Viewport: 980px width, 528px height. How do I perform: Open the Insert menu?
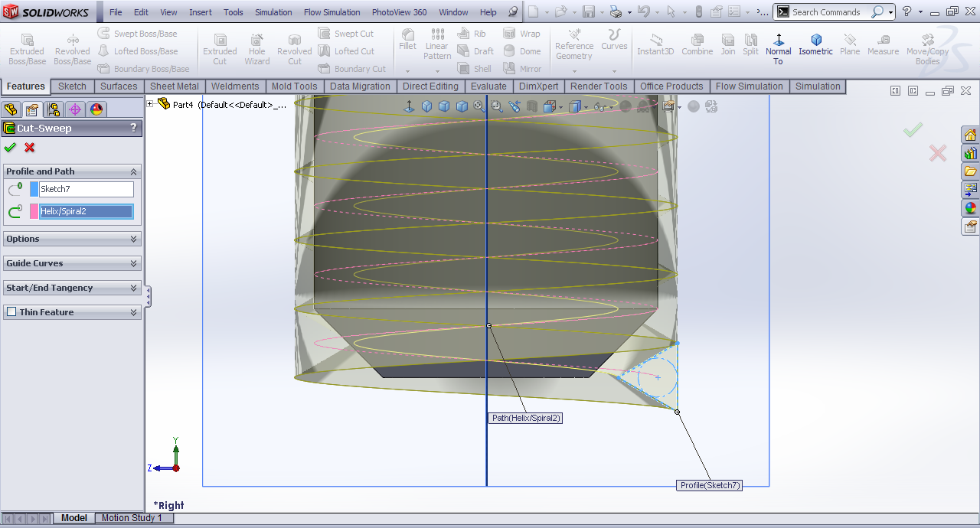(201, 12)
